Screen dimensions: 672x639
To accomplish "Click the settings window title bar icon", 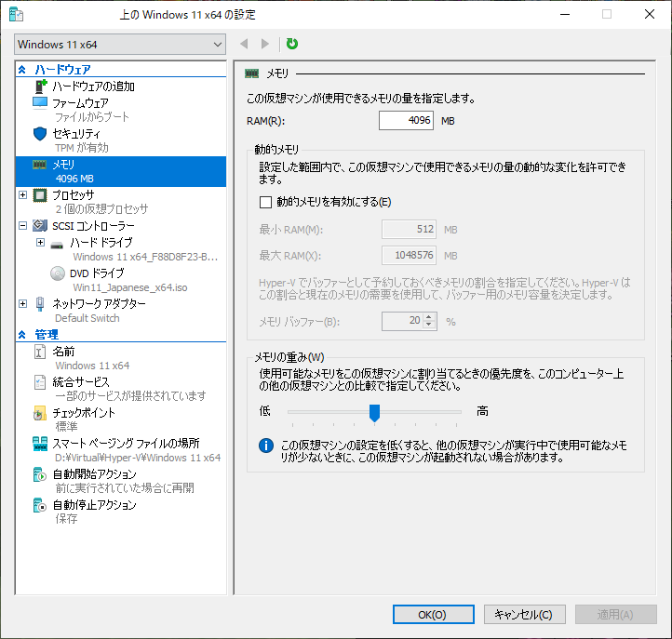I will pos(16,15).
